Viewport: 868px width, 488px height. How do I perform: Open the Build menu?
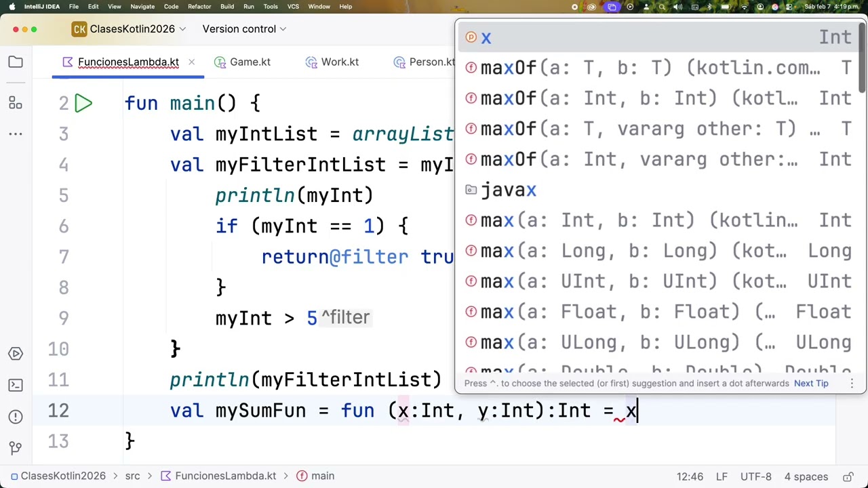pos(227,7)
